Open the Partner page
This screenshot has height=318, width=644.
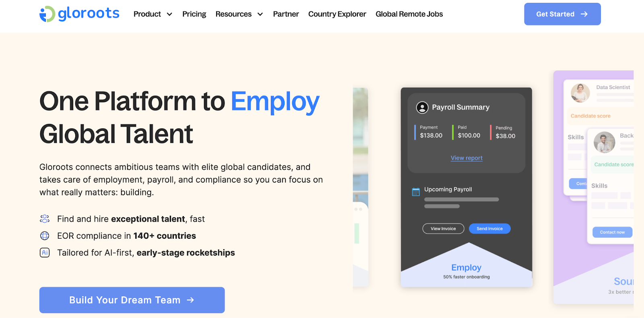point(286,14)
